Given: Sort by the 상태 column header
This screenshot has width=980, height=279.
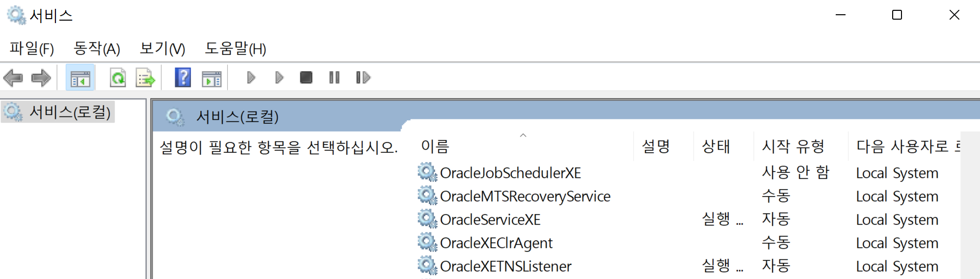Looking at the screenshot, I should tap(723, 146).
